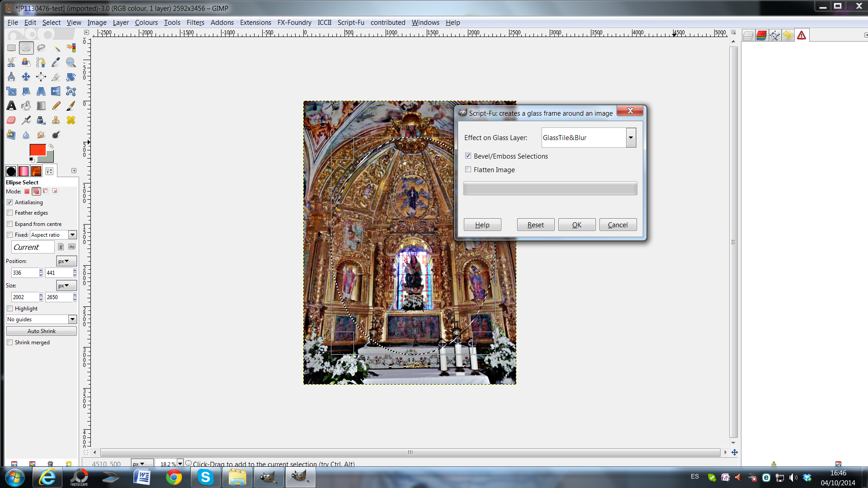Viewport: 868px width, 488px height.
Task: Select the Move tool
Action: [26, 77]
